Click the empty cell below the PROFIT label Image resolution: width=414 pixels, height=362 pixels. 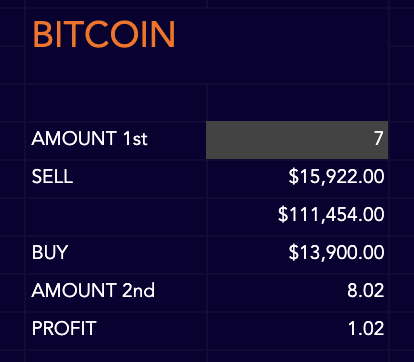[x=116, y=356]
